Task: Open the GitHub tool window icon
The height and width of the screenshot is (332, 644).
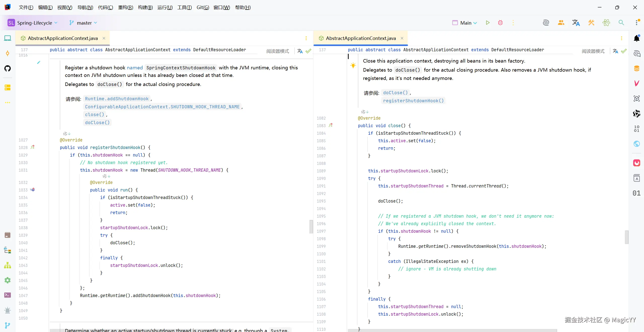Action: point(8,68)
